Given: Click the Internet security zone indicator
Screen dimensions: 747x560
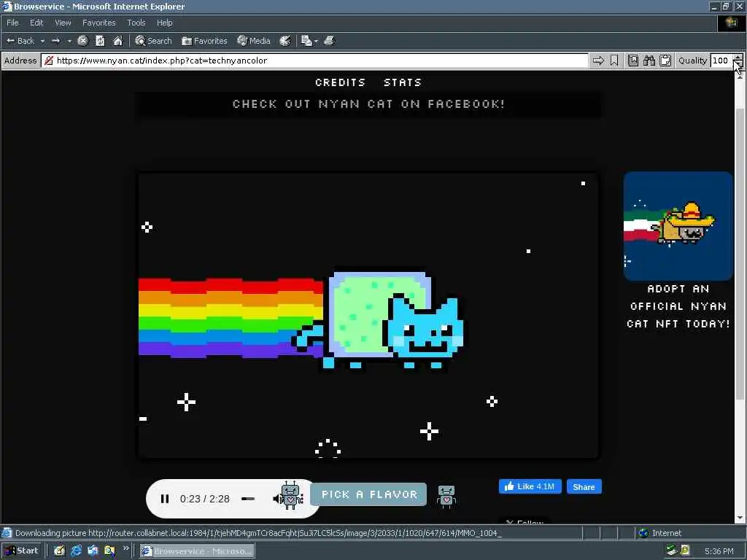Looking at the screenshot, I should coord(660,533).
